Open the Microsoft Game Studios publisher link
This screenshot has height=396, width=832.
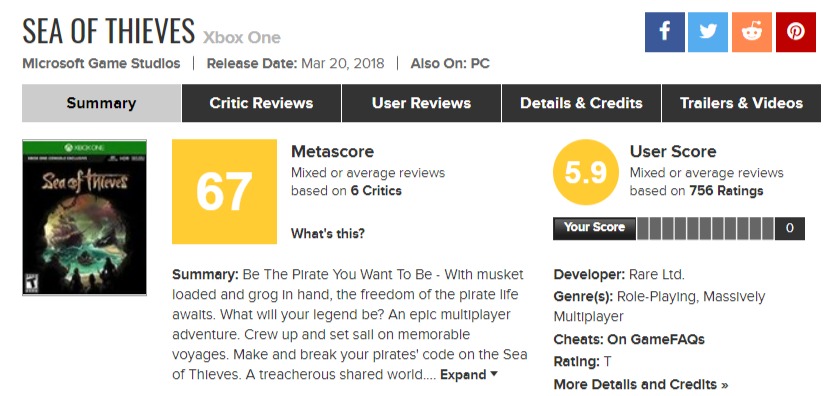pyautogui.click(x=101, y=64)
